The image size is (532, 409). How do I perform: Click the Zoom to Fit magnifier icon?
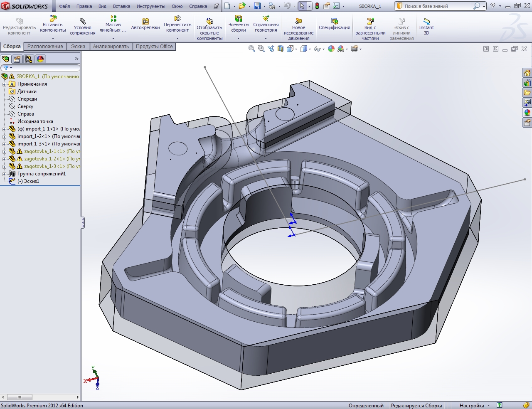[x=251, y=49]
